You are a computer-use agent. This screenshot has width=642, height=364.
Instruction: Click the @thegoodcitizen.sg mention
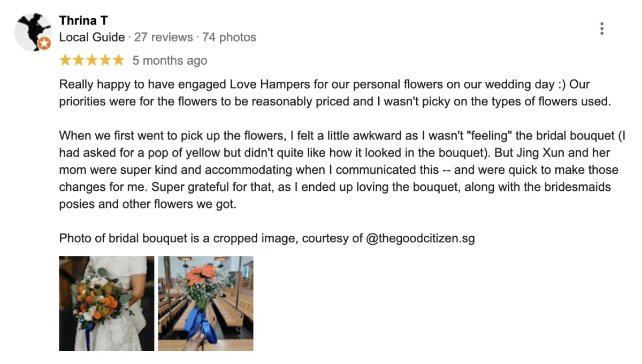tap(420, 238)
